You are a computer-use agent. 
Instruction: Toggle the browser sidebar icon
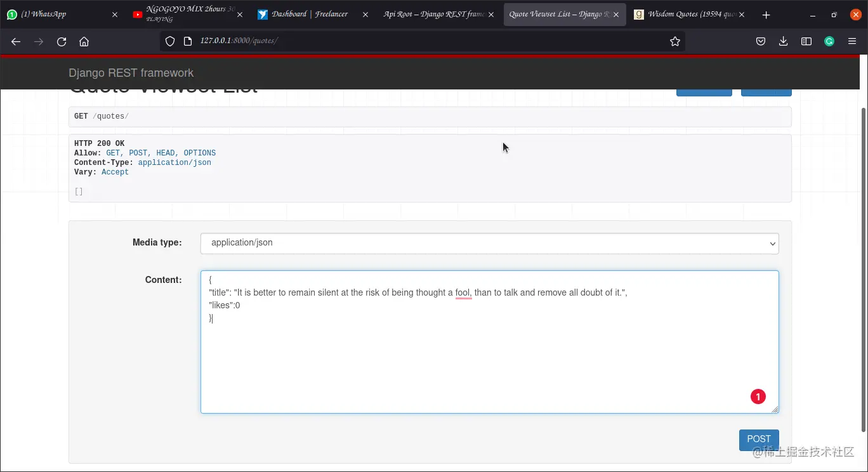click(x=806, y=41)
